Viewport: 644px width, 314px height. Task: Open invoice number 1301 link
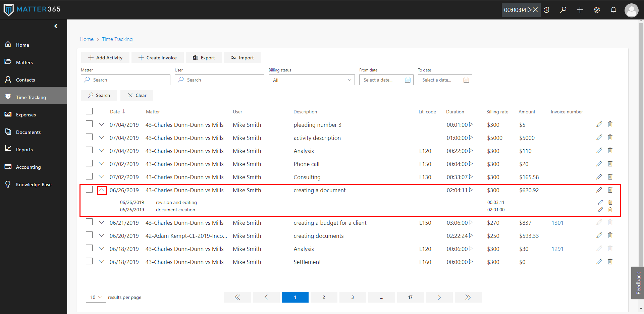(557, 223)
